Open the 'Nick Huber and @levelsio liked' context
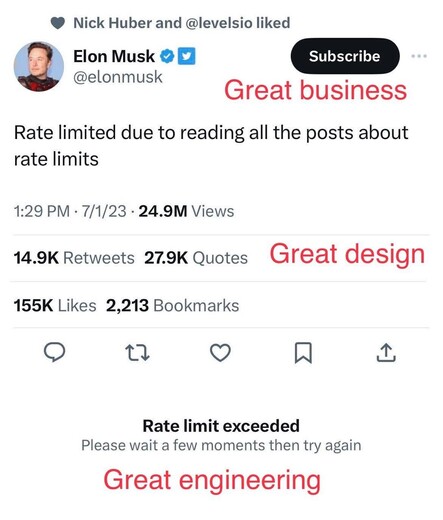The height and width of the screenshot is (520, 443). tap(182, 23)
